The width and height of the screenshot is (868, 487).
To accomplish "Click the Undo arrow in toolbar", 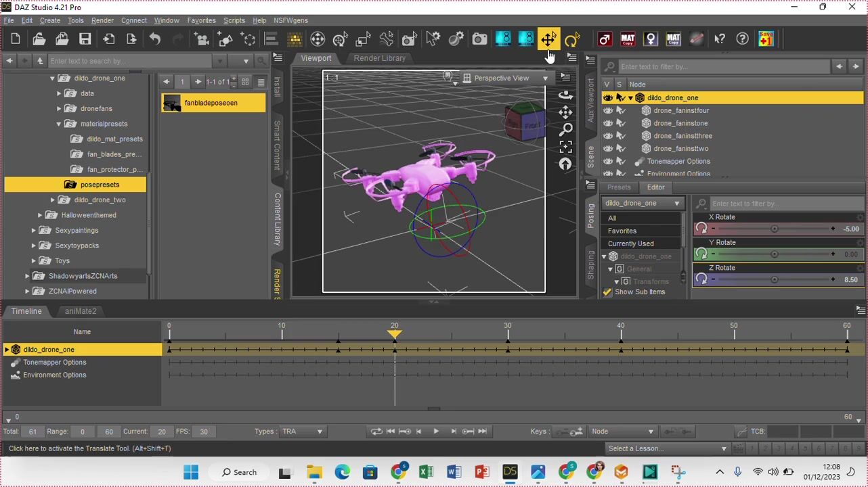I will tap(155, 39).
